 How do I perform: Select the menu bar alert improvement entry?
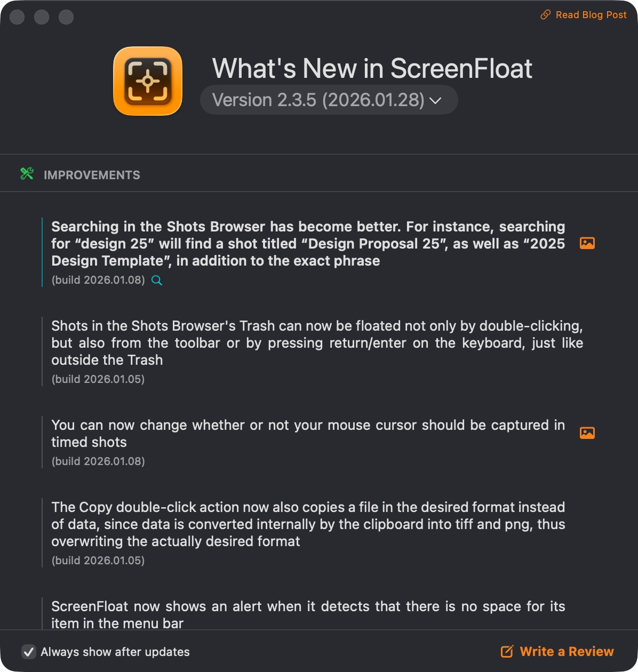click(x=308, y=614)
